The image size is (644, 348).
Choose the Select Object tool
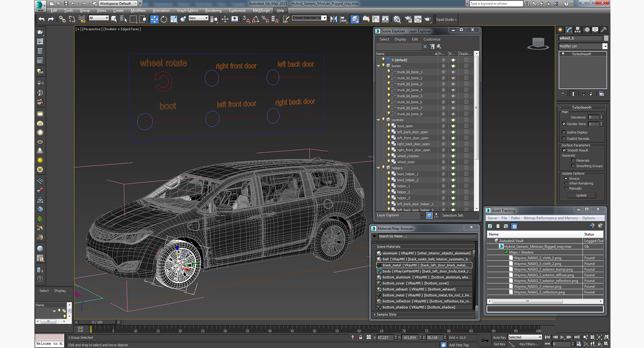(x=114, y=19)
